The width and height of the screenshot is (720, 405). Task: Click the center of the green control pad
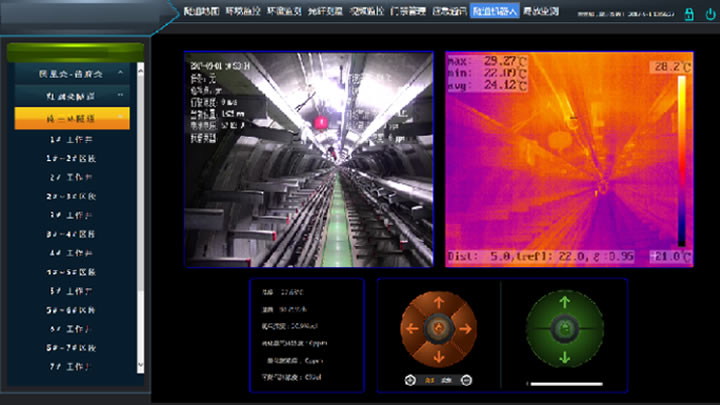(x=562, y=328)
